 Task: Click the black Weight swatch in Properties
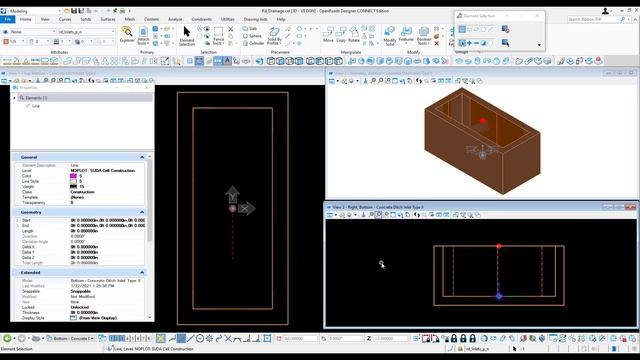click(73, 187)
